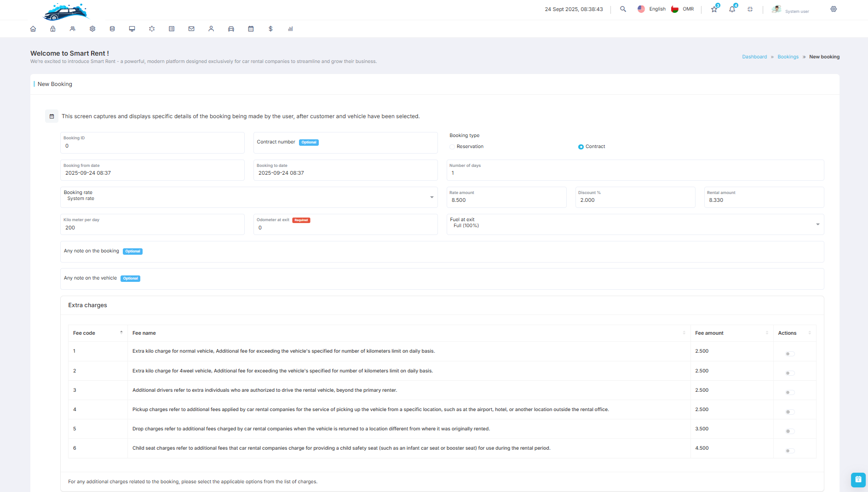Click the envelope mail icon
The width and height of the screenshot is (868, 492).
[x=191, y=29]
